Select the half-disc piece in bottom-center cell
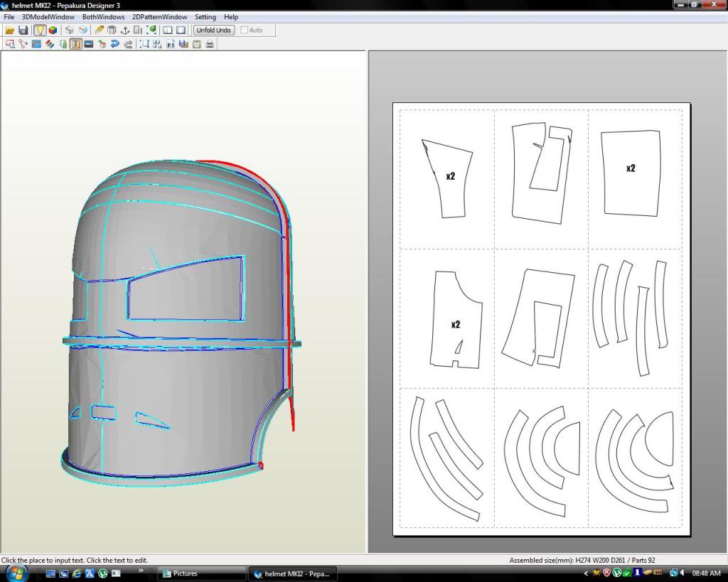The image size is (728, 582). pyautogui.click(x=569, y=448)
